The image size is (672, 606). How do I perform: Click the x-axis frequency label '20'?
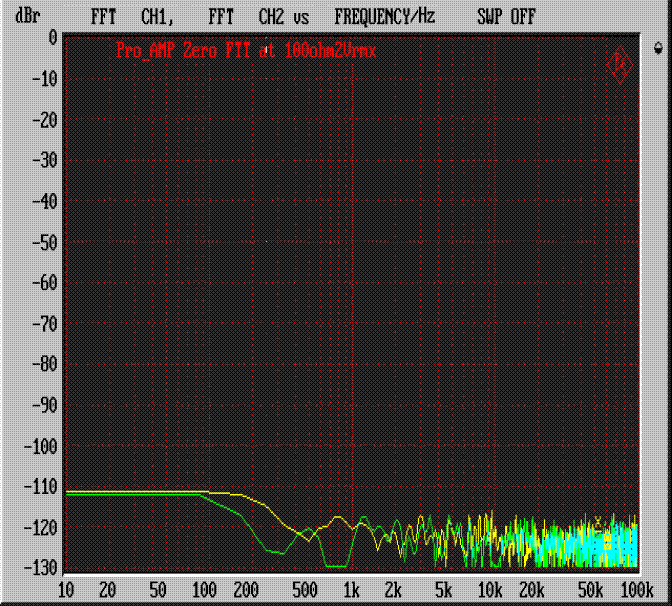point(108,590)
